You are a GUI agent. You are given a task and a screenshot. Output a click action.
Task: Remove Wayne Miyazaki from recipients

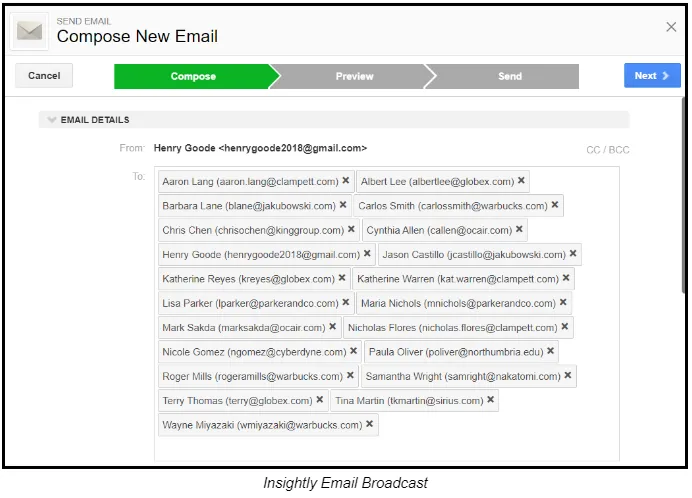370,424
